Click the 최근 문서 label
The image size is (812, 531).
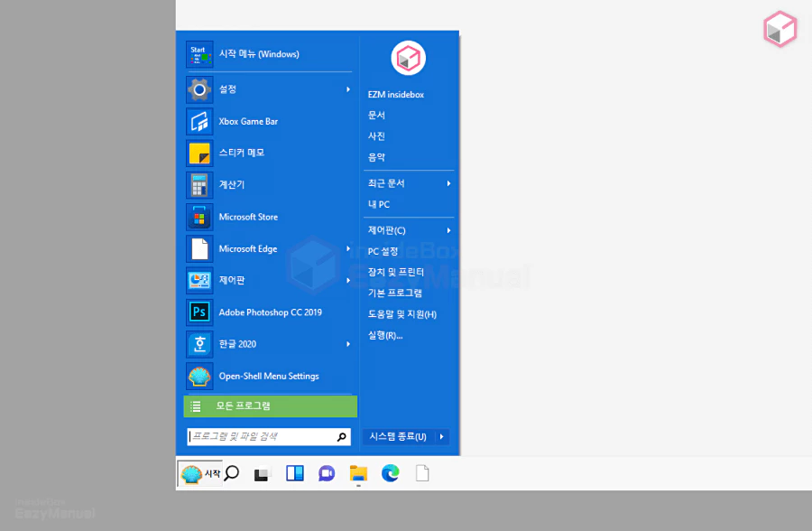(x=386, y=183)
